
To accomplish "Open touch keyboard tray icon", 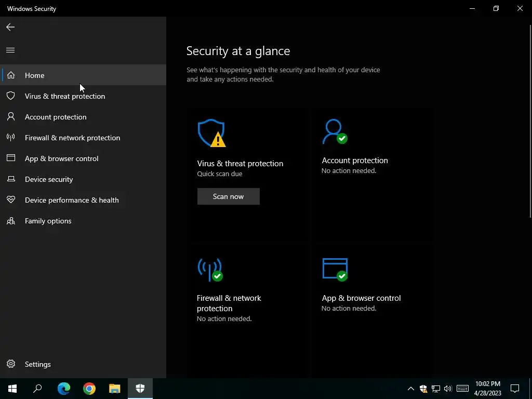I will pyautogui.click(x=462, y=389).
